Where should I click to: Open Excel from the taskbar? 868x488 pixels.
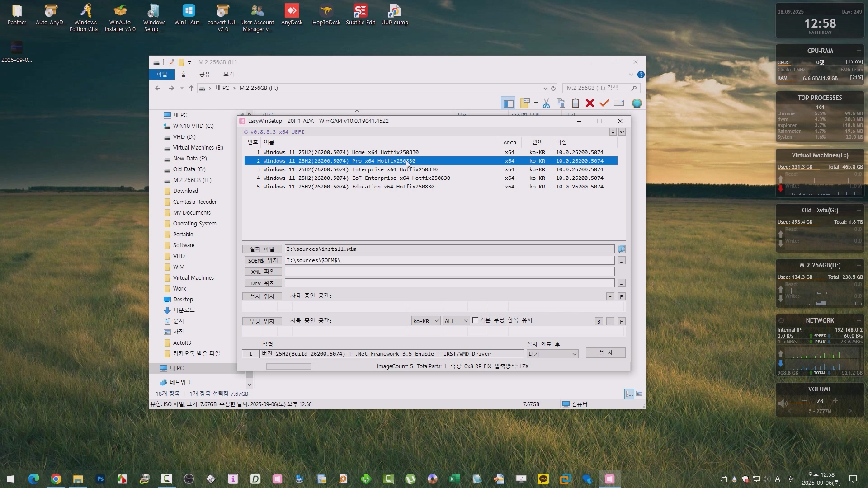454,479
